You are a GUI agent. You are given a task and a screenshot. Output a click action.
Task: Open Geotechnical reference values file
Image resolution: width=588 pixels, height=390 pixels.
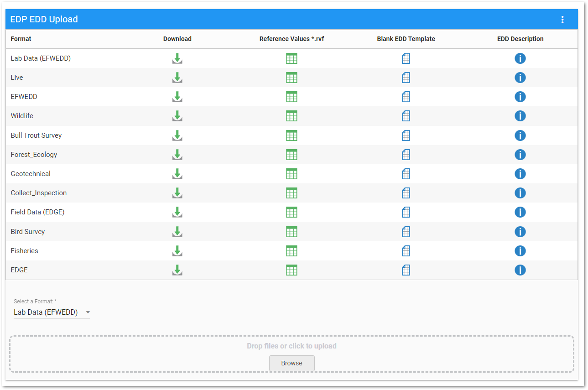pos(291,174)
